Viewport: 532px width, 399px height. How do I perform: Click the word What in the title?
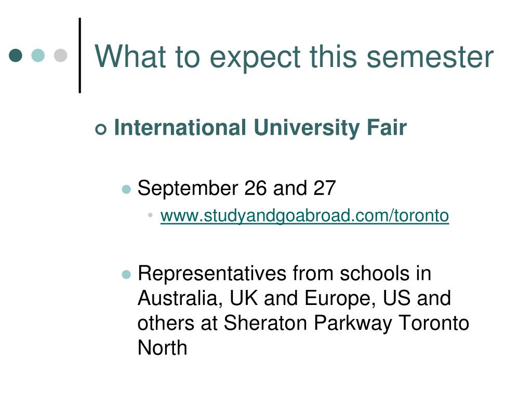tap(130, 57)
